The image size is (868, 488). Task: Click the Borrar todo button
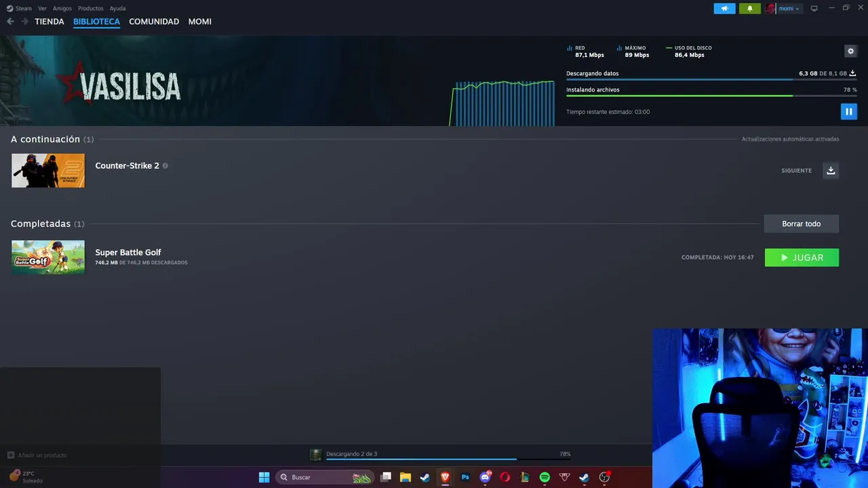coord(802,224)
